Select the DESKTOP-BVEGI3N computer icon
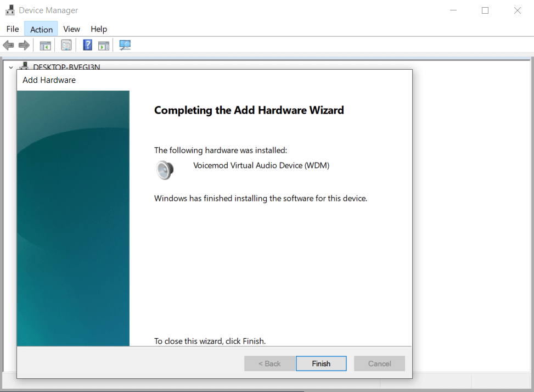 point(24,66)
